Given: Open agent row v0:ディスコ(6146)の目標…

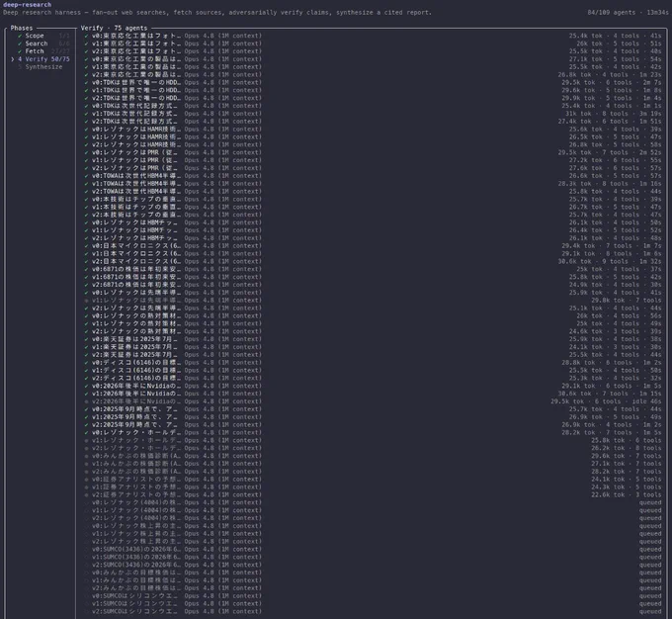Looking at the screenshot, I should pos(373,363).
